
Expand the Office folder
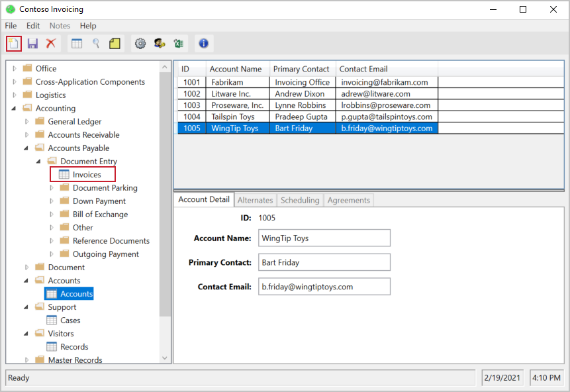coord(15,68)
